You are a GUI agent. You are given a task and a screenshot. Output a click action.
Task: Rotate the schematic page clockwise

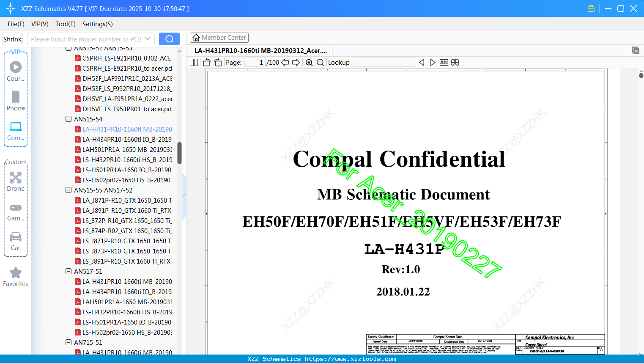point(218,63)
